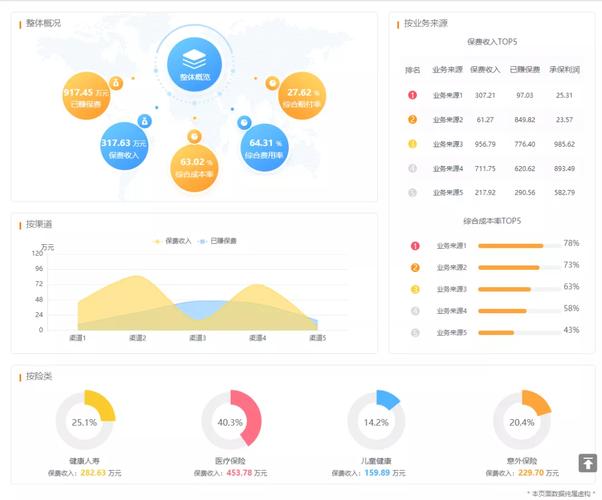
Task: Click 渠道2 label on chart axis
Action: [x=137, y=338]
